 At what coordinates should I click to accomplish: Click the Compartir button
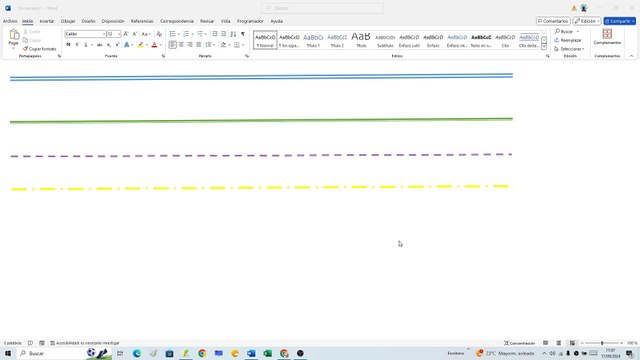(620, 21)
